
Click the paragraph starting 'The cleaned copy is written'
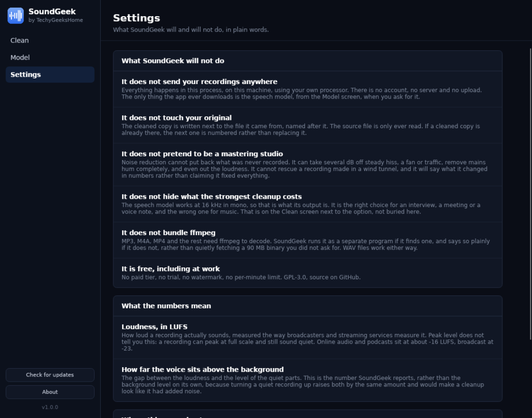[301, 129]
